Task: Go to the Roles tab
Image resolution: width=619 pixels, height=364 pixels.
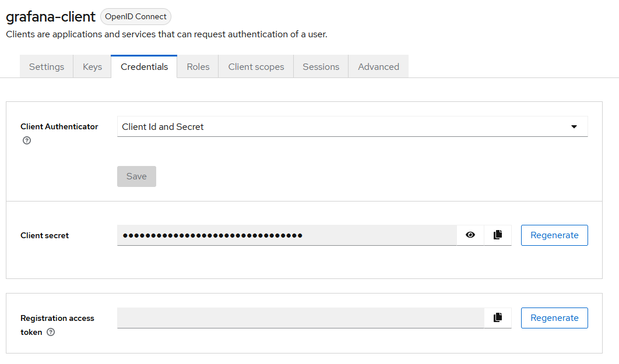Action: pyautogui.click(x=198, y=67)
